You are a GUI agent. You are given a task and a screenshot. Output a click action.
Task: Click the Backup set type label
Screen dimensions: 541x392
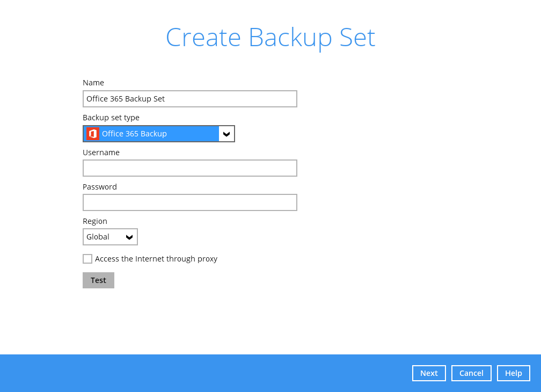[111, 118]
